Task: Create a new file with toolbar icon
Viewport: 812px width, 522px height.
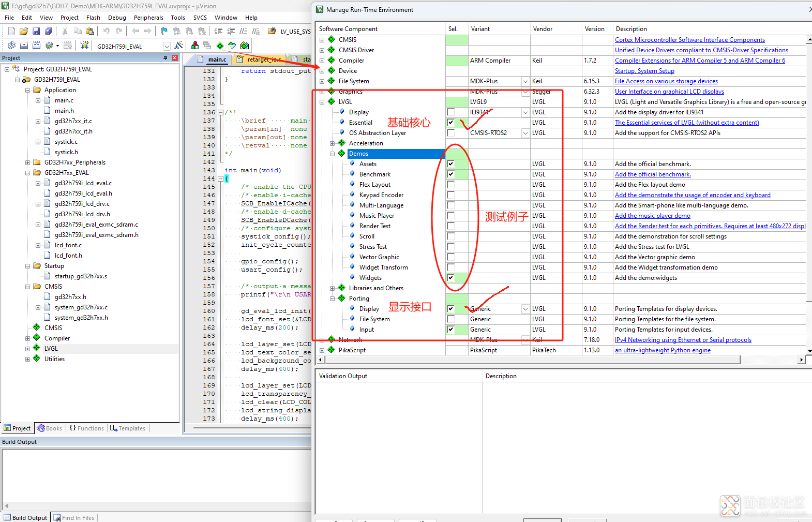Action: coord(11,31)
